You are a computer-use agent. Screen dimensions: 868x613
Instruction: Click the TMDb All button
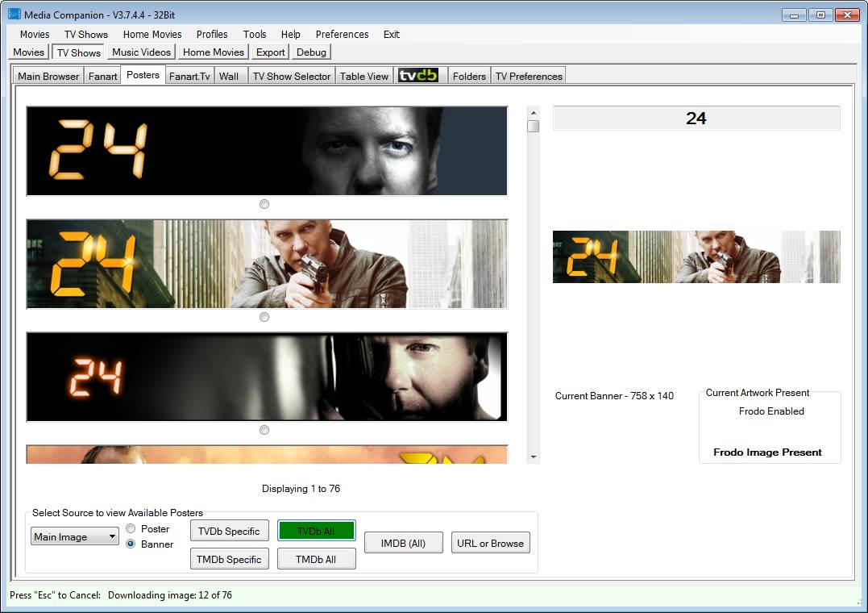316,559
